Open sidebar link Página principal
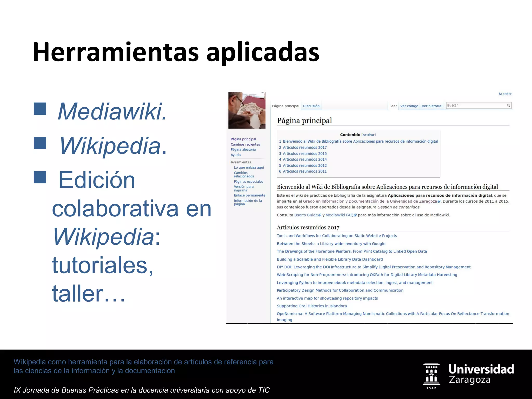 (243, 139)
